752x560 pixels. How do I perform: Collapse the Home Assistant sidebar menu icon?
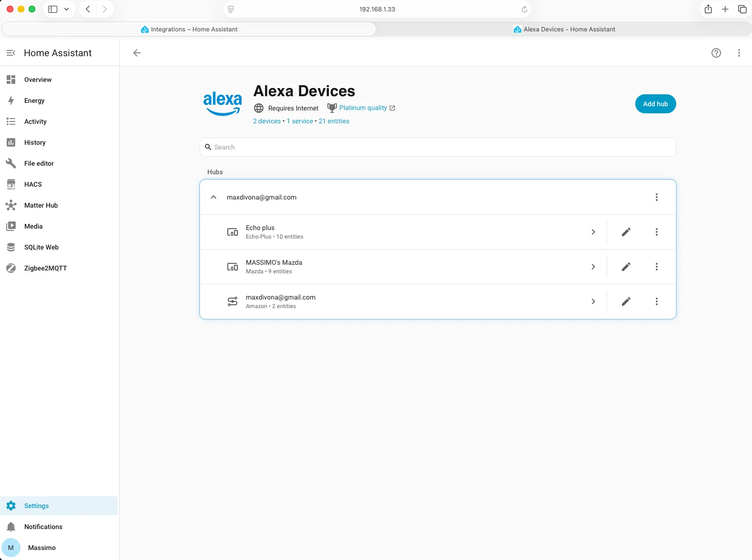pos(11,53)
